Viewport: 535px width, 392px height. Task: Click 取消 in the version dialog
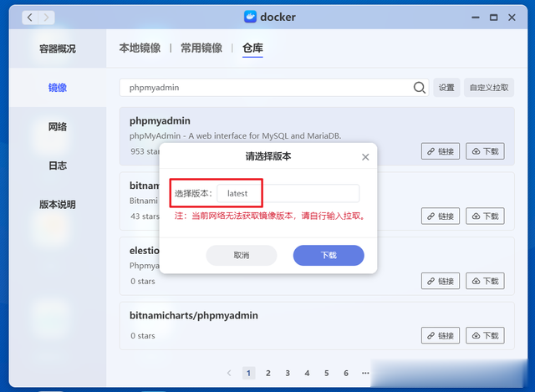[242, 255]
